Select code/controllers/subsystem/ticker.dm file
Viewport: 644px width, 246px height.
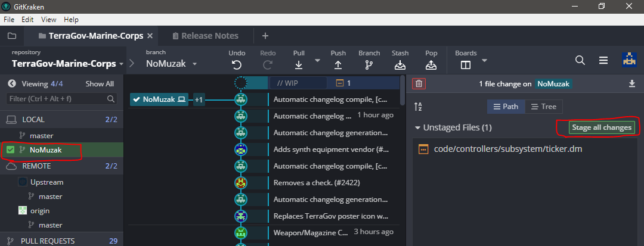pos(508,150)
